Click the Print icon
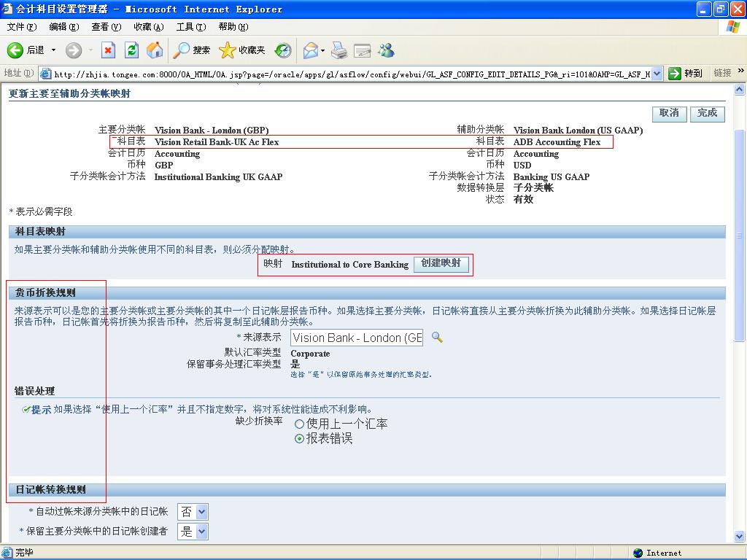747x560 pixels. (339, 50)
